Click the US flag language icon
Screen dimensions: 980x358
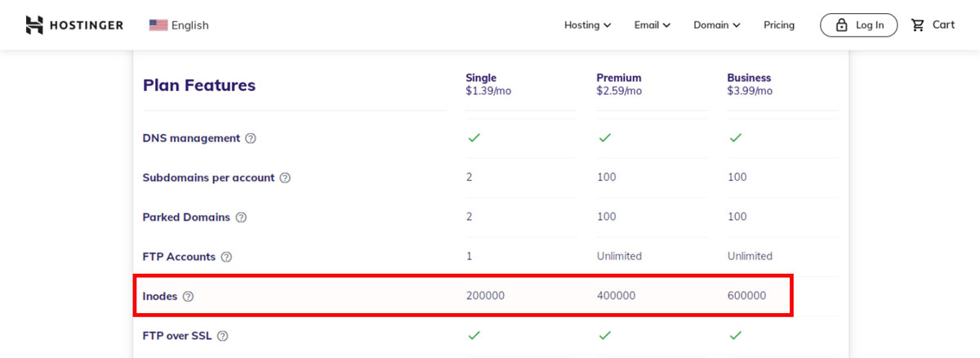coord(158,25)
